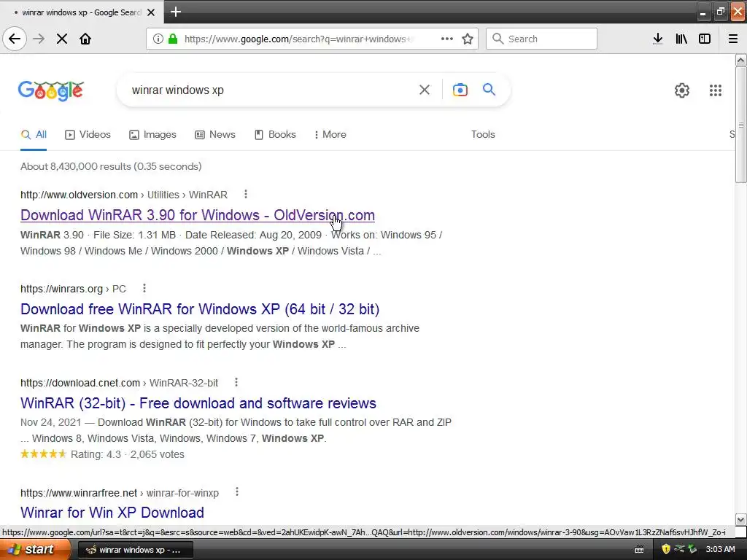Screen dimensions: 747x560
Task: Open options for the winrarfree.net result
Action: (237, 492)
